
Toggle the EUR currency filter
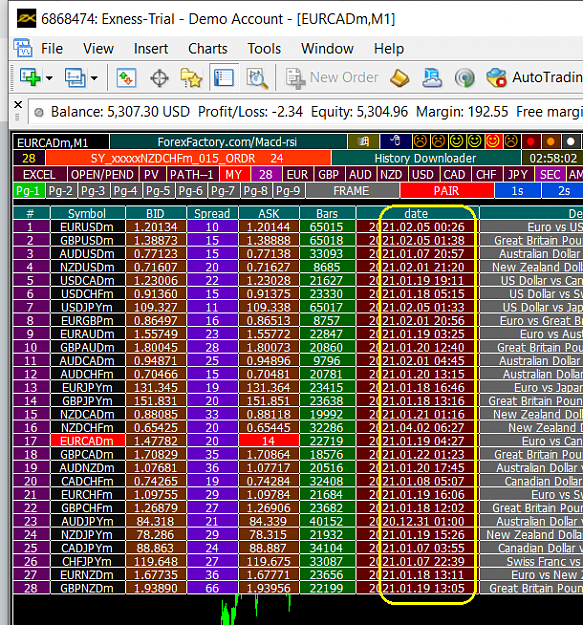click(x=297, y=175)
